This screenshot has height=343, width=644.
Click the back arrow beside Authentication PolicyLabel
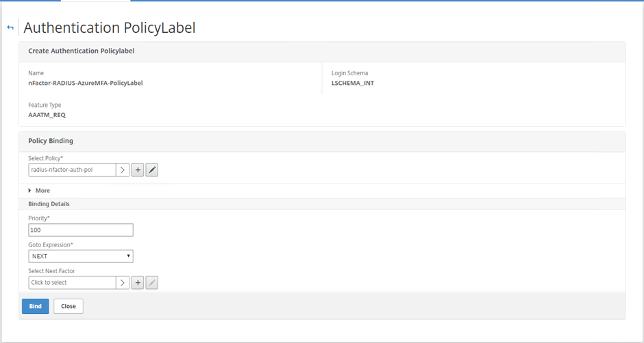(x=10, y=27)
